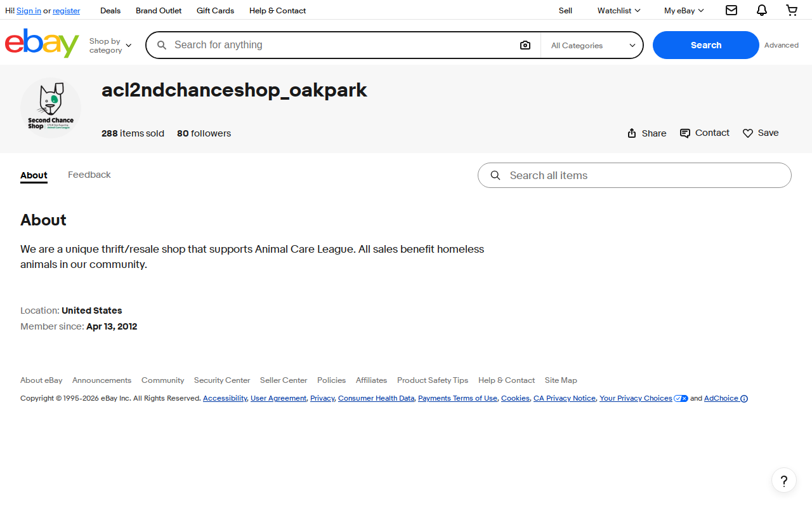Image resolution: width=812 pixels, height=508 pixels.
Task: Click the Second Chance Shop avatar
Action: 51,108
